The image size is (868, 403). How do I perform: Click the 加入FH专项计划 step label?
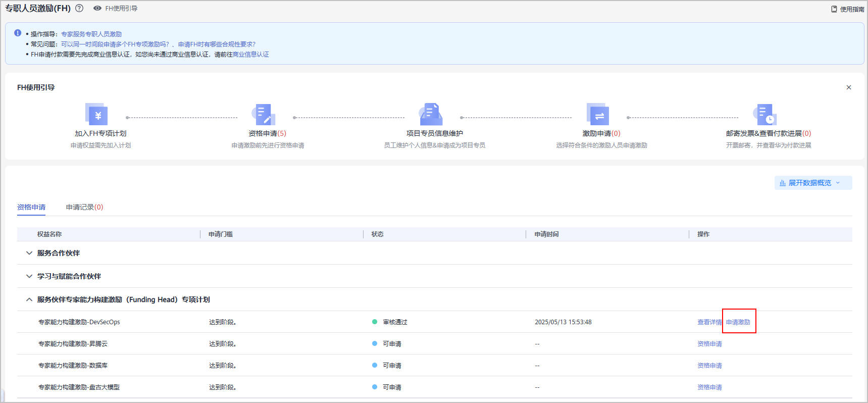(100, 133)
